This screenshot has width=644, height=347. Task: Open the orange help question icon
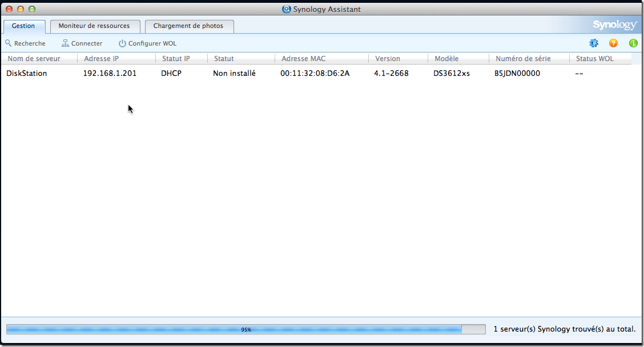613,43
